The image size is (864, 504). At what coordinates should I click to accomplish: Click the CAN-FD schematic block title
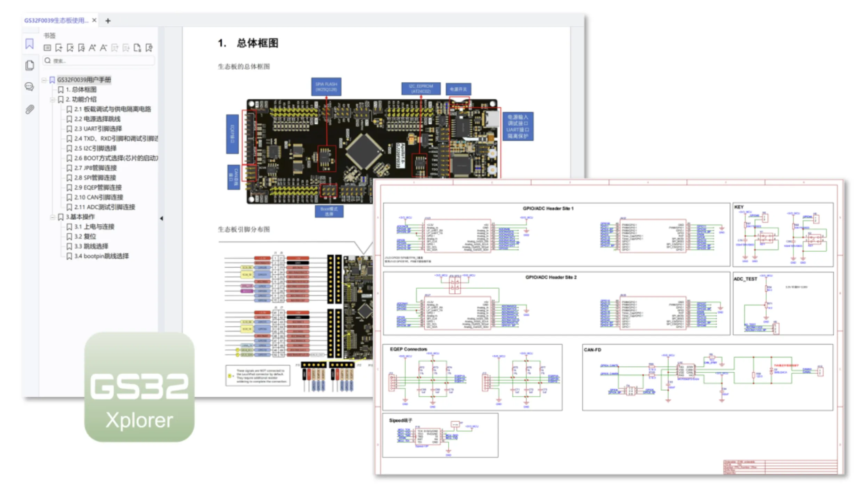click(x=593, y=350)
